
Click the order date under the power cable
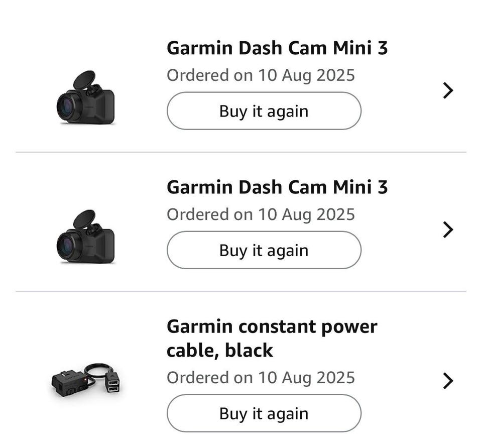click(x=261, y=378)
